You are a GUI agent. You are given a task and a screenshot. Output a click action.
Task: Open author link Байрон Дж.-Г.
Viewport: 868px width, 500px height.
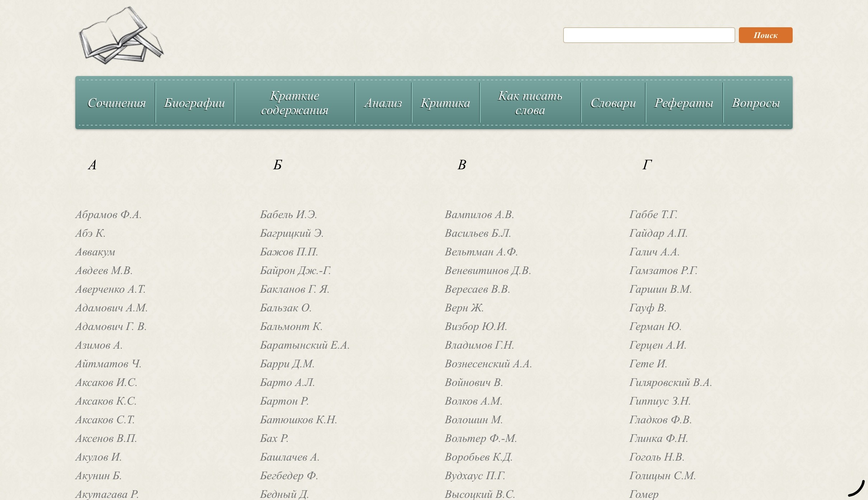pos(295,270)
